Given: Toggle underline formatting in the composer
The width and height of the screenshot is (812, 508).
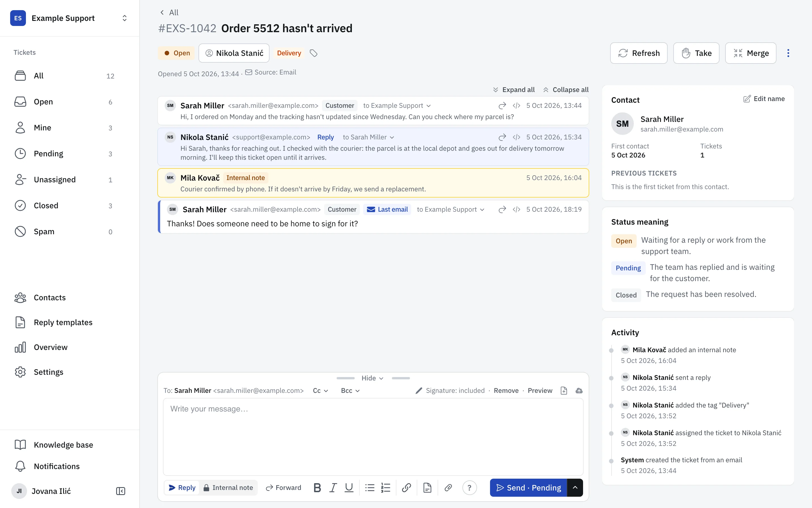Looking at the screenshot, I should pos(349,487).
